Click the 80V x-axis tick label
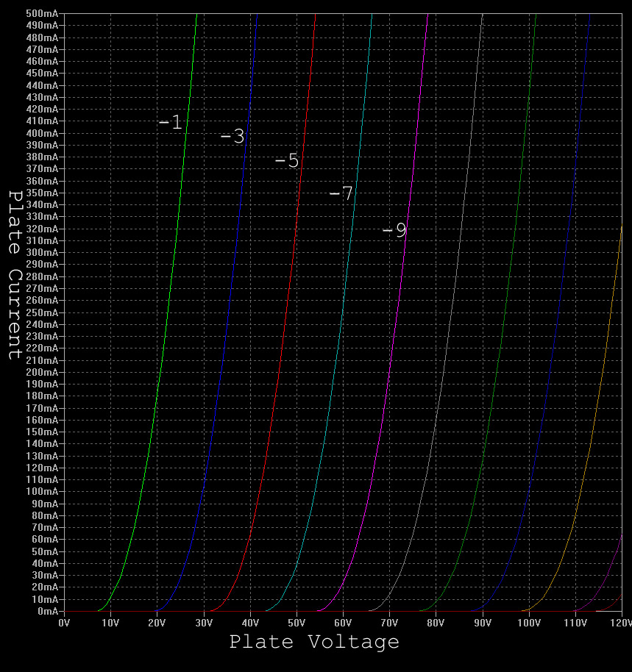Screen dimensions: 632x672 436,623
